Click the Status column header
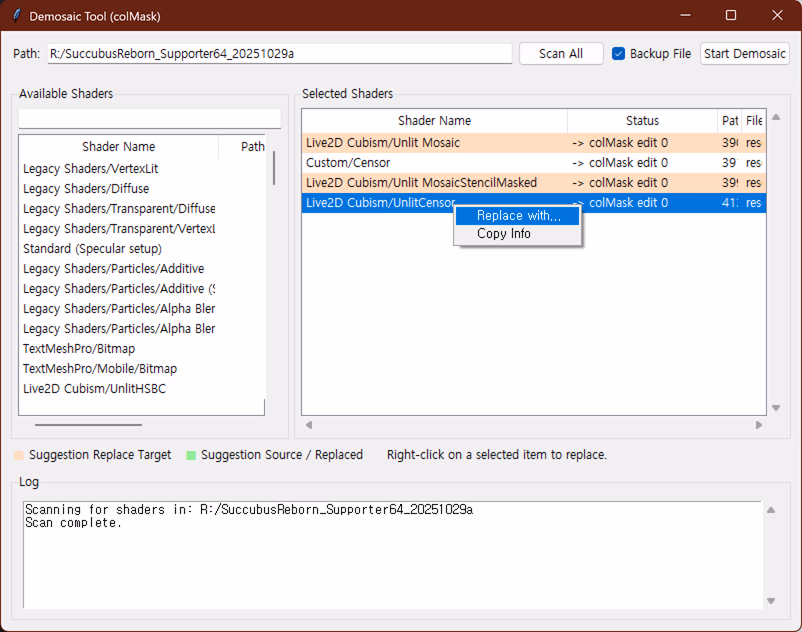The image size is (802, 632). pyautogui.click(x=642, y=121)
